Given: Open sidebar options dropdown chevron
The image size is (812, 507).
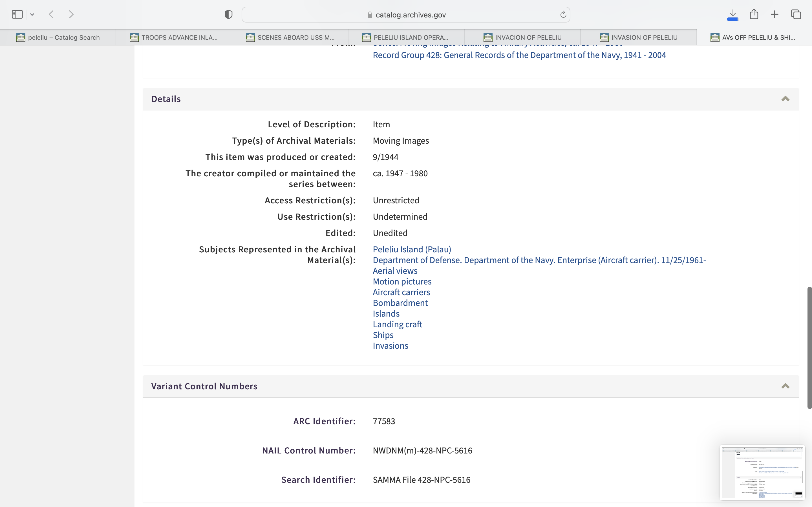Looking at the screenshot, I should click(32, 14).
